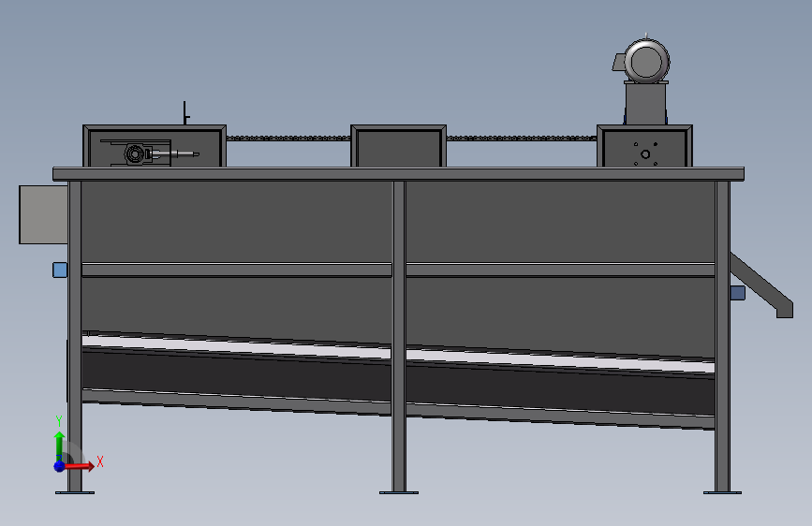Select the chain between middle and right boxes
Screen dimensions: 812x526
[x=522, y=139]
